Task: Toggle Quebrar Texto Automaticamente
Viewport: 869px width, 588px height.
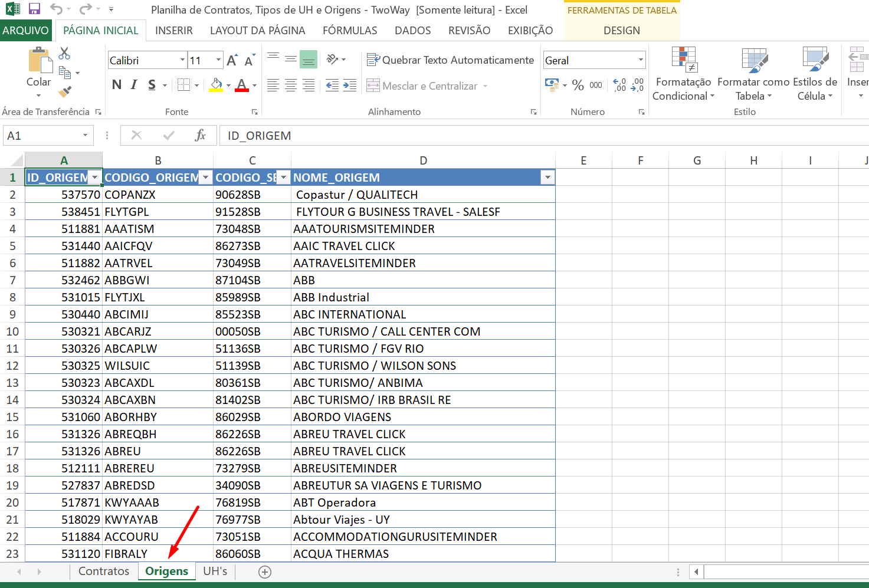Action: (x=450, y=60)
